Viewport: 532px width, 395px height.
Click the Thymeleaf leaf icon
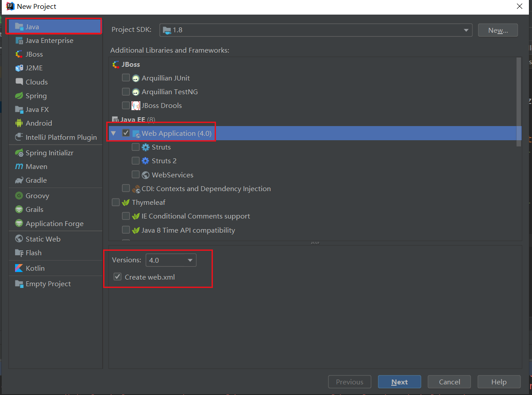click(x=125, y=202)
